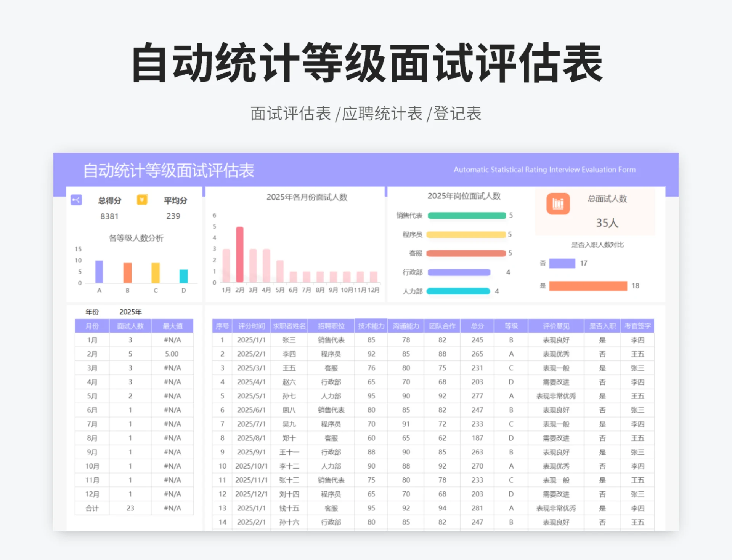Open the 招聘职位 column filter
This screenshot has width=732, height=560.
coord(331,326)
